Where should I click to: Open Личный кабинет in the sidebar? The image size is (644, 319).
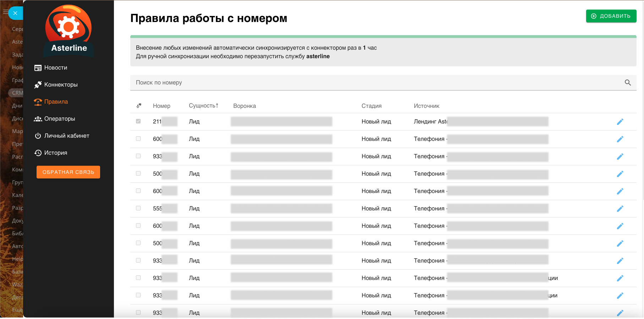point(62,136)
